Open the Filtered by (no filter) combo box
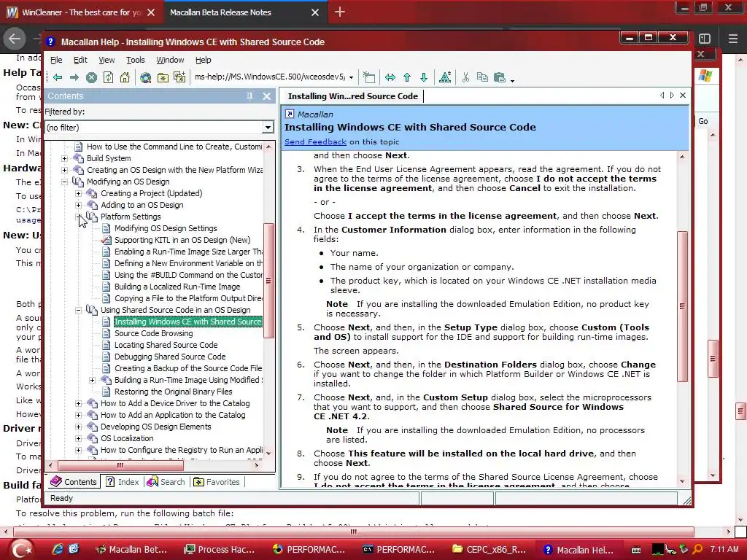 click(159, 127)
